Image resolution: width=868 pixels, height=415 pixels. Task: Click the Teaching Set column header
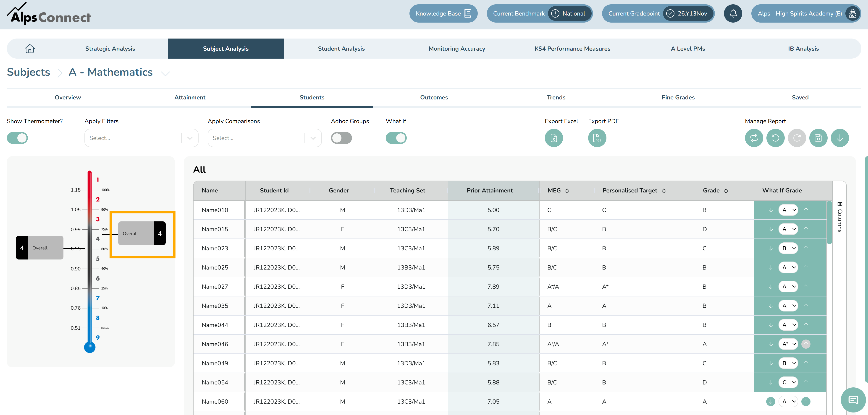(x=407, y=191)
